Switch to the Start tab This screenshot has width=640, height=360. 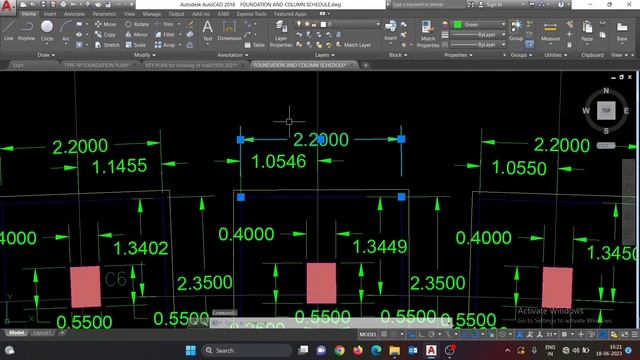tap(18, 65)
